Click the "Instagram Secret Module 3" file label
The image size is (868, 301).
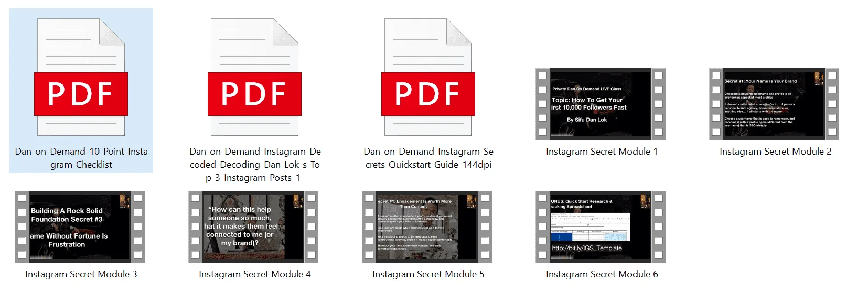(81, 274)
